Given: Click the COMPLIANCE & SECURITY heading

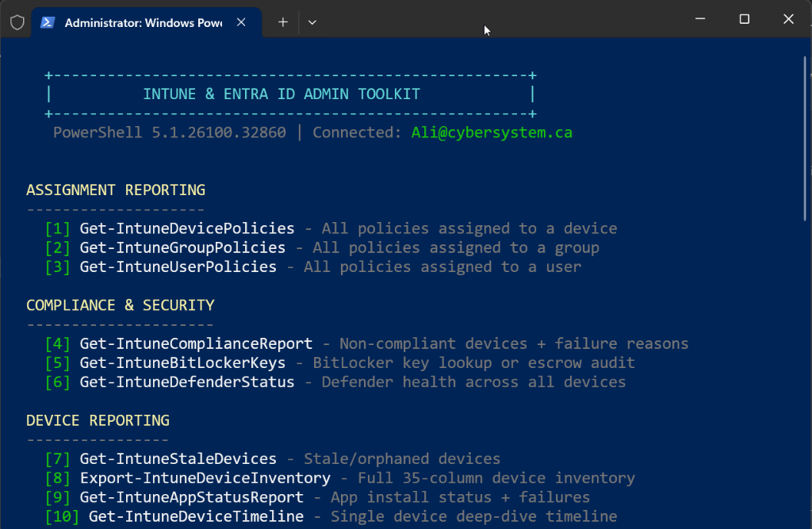Looking at the screenshot, I should tap(121, 305).
